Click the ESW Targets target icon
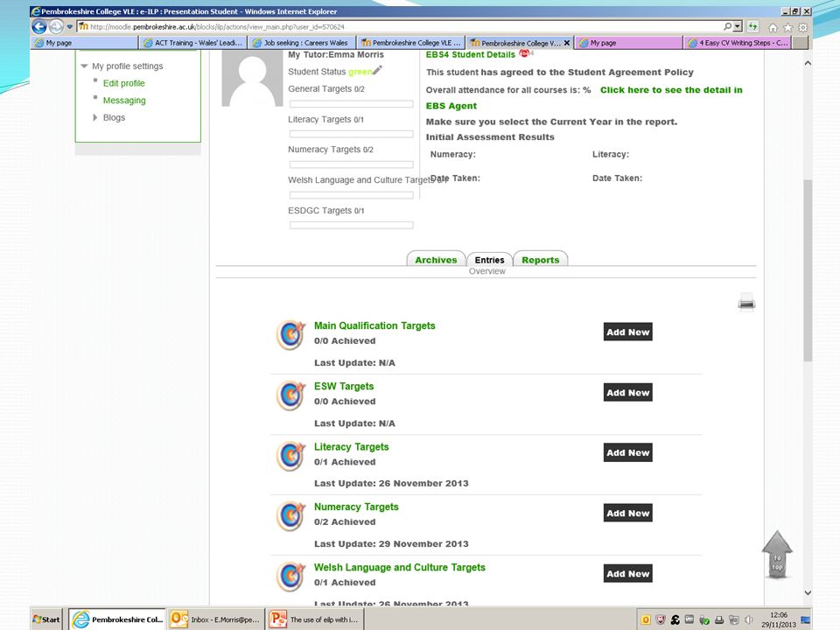The image size is (840, 630). pos(290,395)
